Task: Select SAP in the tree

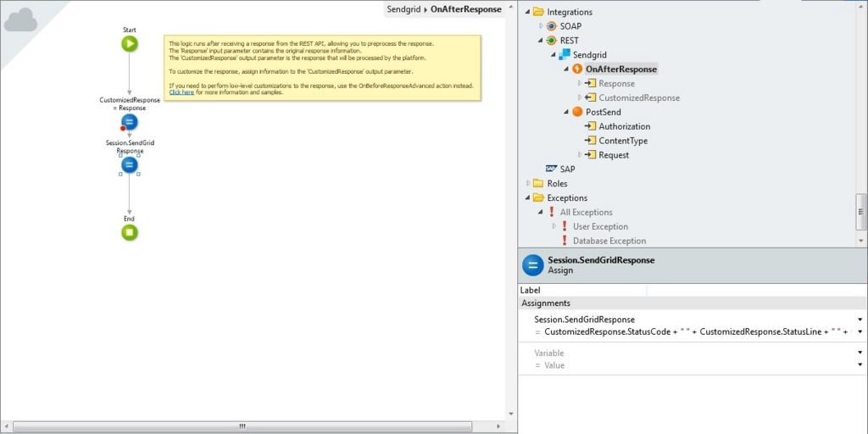Action: 567,169
